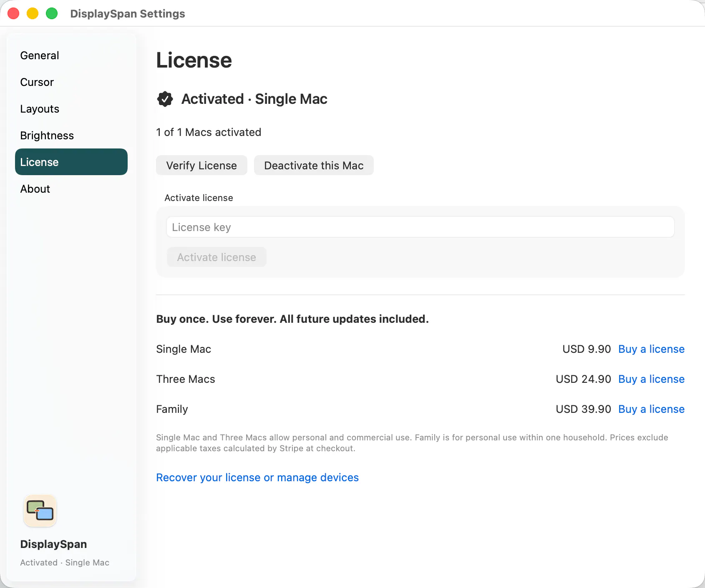This screenshot has height=588, width=705.
Task: Buy a Single Mac license
Action: pos(651,349)
